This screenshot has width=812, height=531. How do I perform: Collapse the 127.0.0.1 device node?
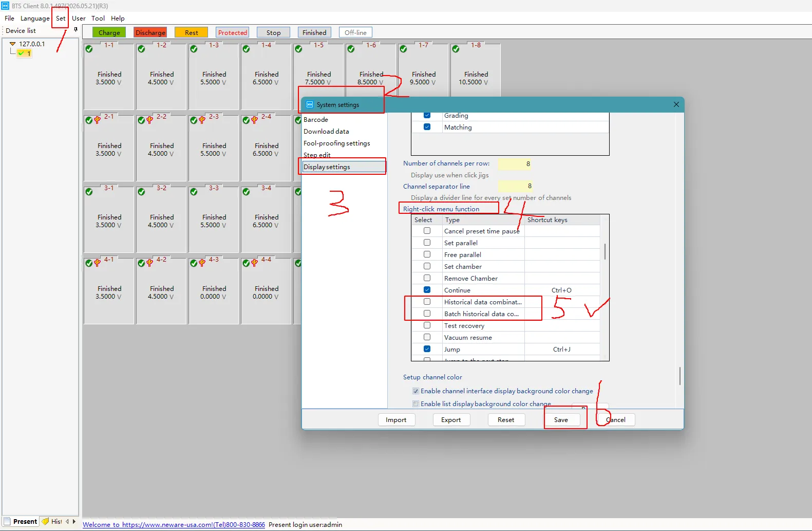tap(13, 44)
